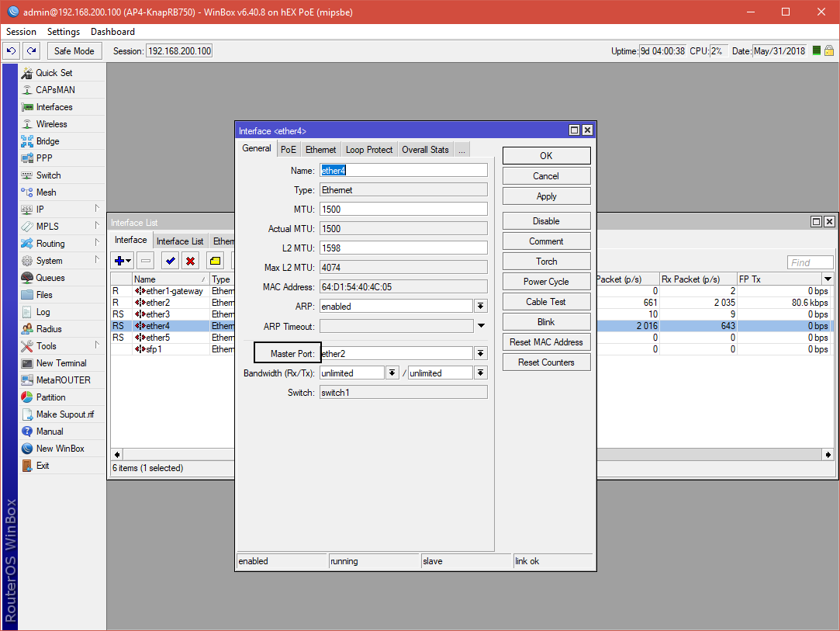This screenshot has width=840, height=631.
Task: Open New WinBox from sidebar
Action: click(x=60, y=449)
